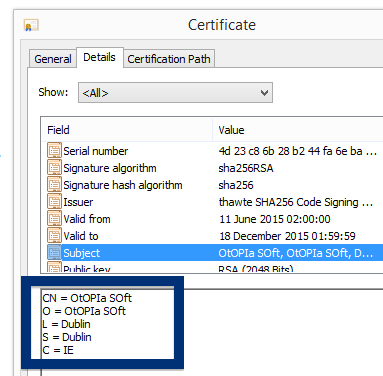
Task: Select the Public key row
Action: [213, 268]
